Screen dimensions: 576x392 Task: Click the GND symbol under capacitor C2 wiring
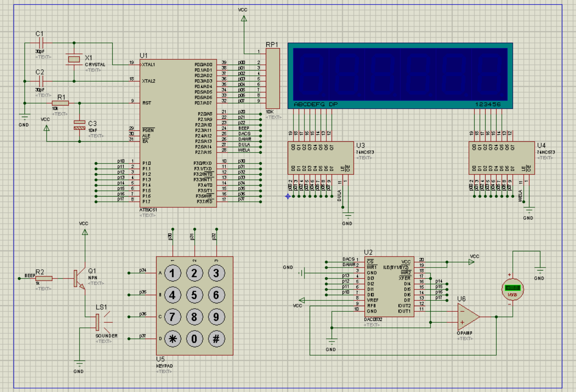25,117
